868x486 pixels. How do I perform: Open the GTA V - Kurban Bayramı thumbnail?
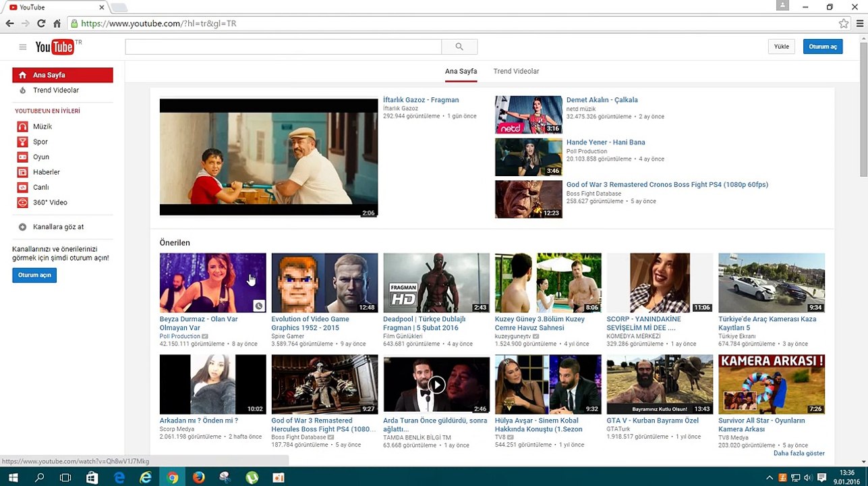660,384
